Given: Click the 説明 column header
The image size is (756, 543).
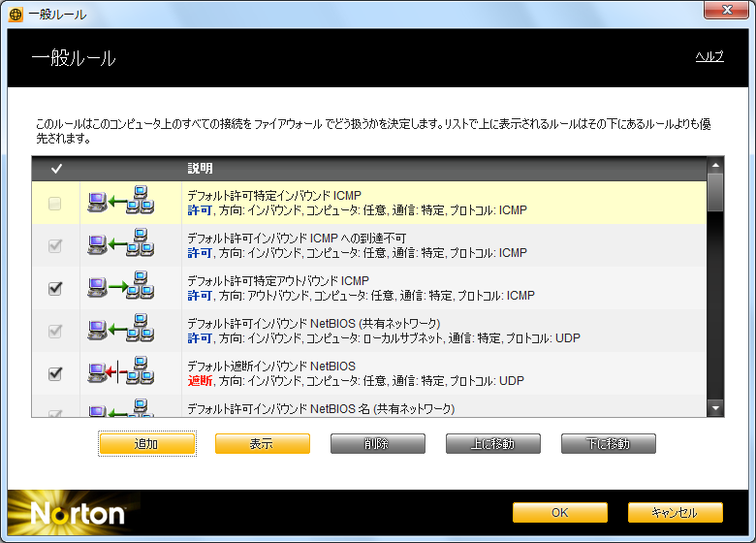Looking at the screenshot, I should click(201, 169).
